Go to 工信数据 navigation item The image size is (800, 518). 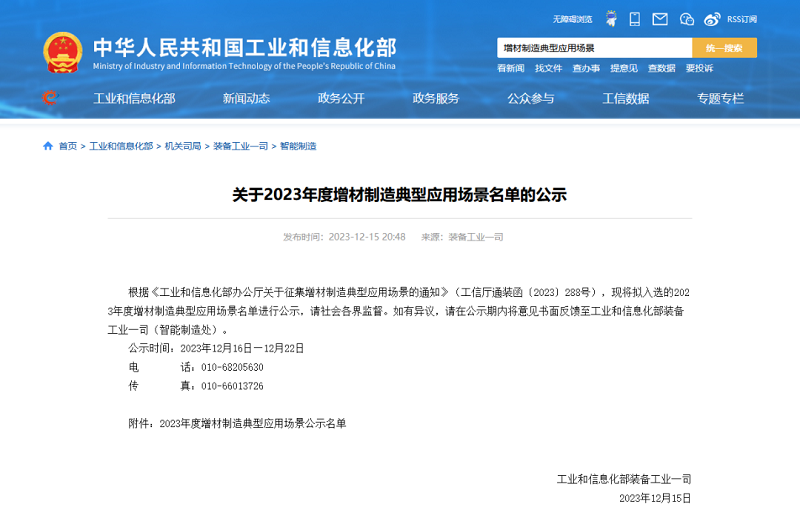(x=626, y=98)
